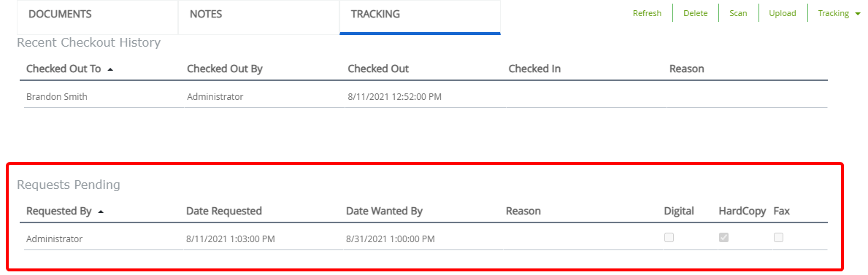
Task: Sort by Checked In column header
Action: (535, 69)
